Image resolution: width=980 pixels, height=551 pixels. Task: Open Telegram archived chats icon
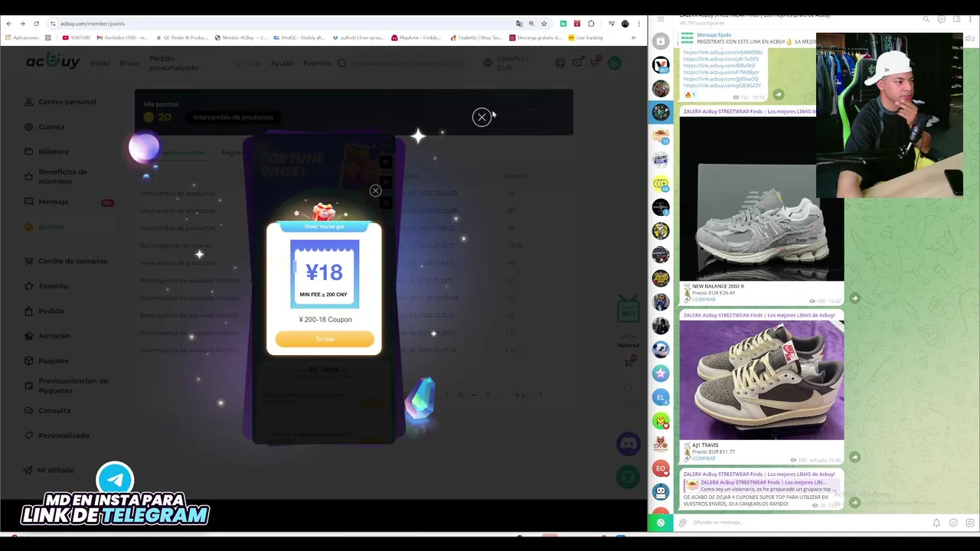point(661,41)
